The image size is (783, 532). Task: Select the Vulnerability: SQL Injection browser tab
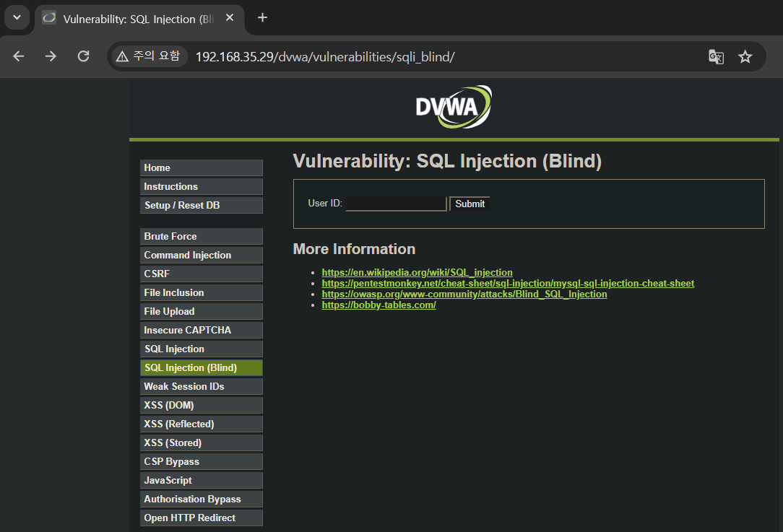pos(138,19)
